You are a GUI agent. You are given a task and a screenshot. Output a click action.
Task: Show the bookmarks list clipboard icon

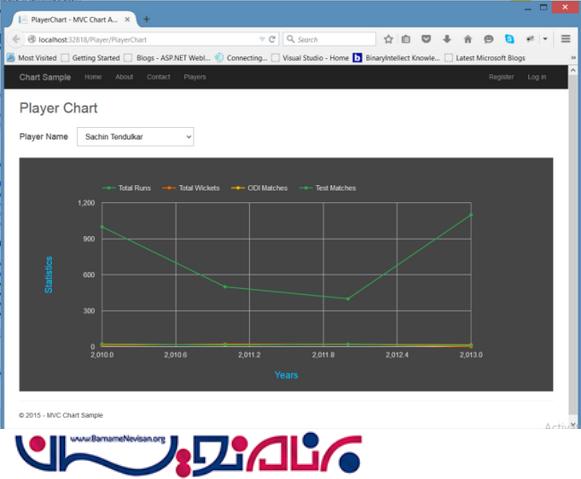(x=406, y=39)
